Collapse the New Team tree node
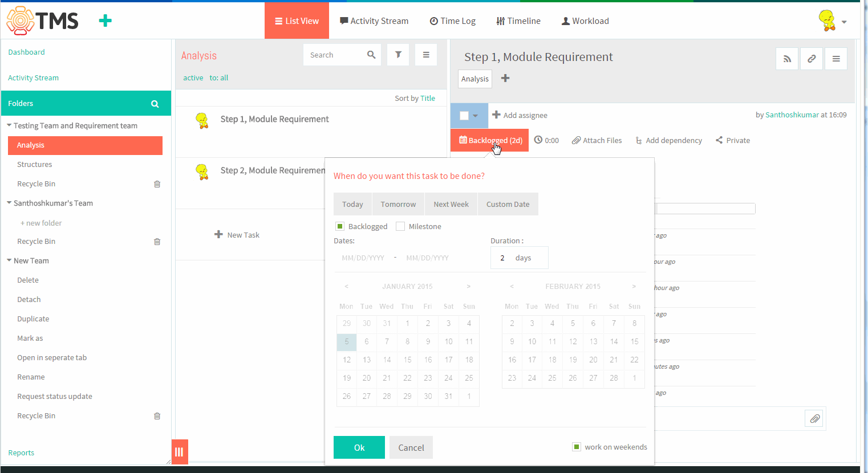 tap(9, 260)
